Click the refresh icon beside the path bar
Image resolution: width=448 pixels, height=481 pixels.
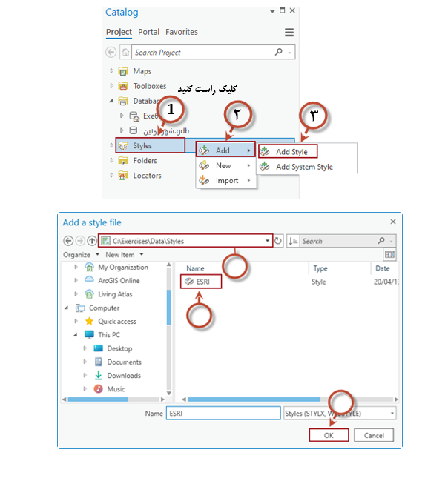[x=278, y=241]
